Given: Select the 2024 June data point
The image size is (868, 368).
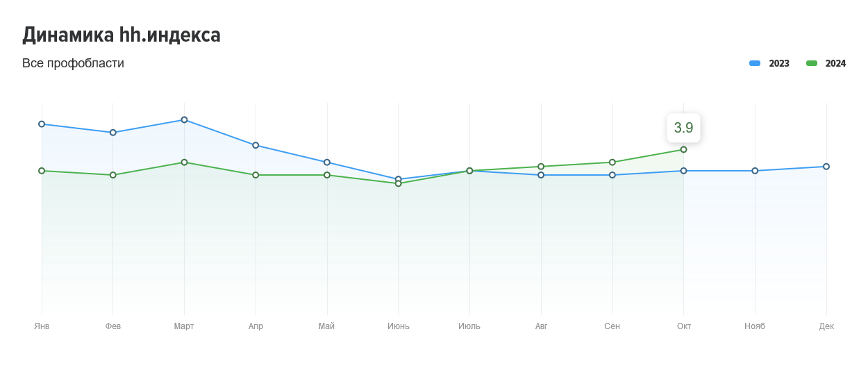Looking at the screenshot, I should (398, 183).
